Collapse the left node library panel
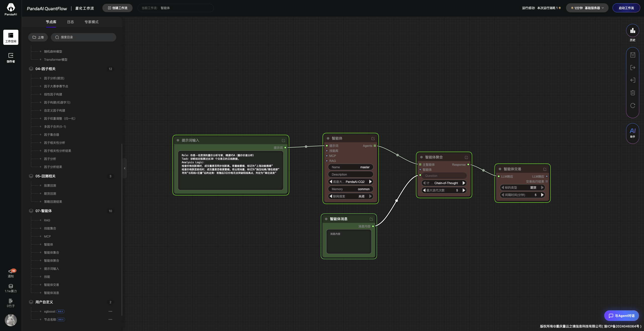Viewport: 644px width, 331px height. [125, 168]
